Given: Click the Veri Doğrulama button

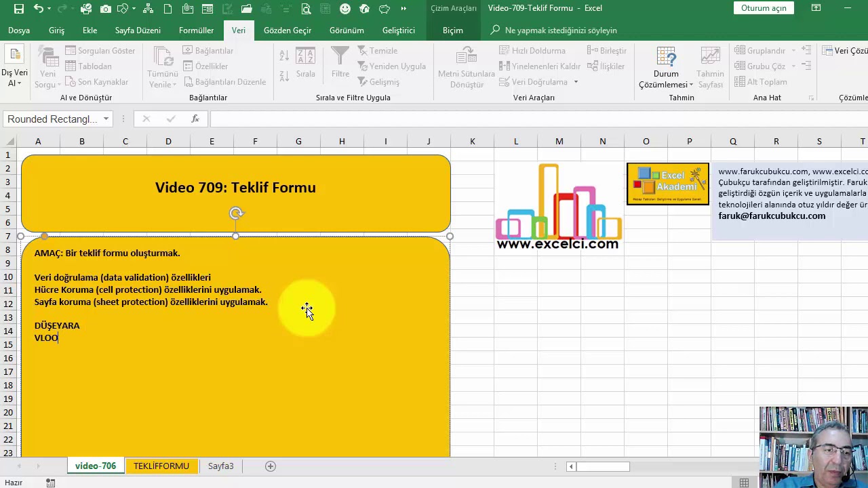Looking at the screenshot, I should coord(534,82).
